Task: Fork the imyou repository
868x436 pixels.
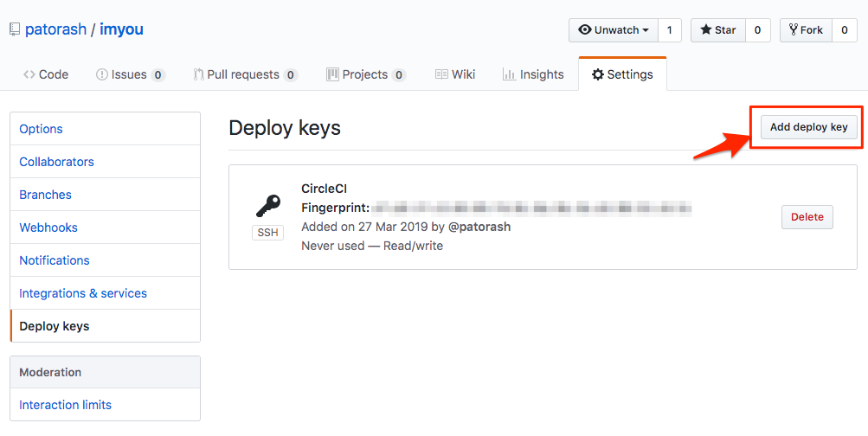Action: 806,30
